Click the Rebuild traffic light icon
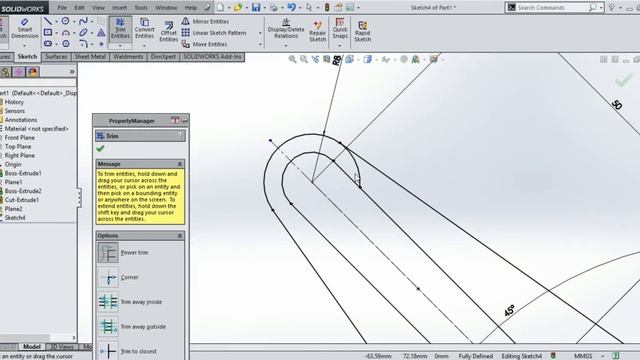 coord(327,7)
